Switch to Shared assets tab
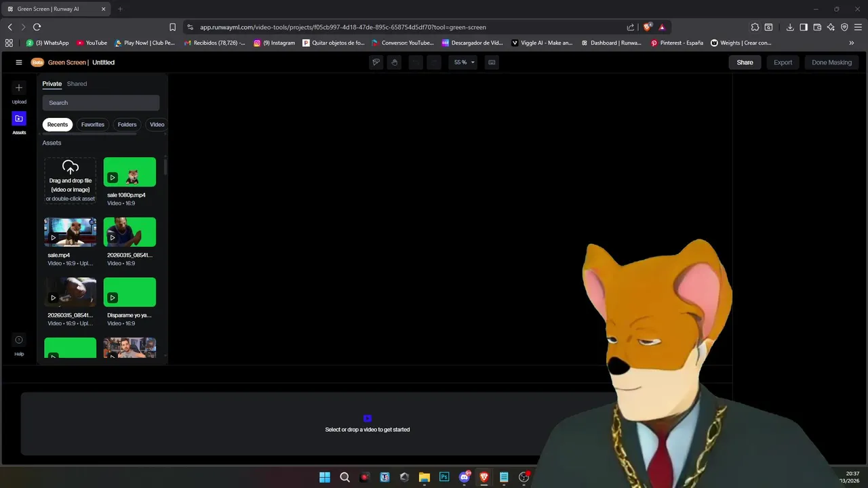Viewport: 868px width, 488px height. (77, 84)
